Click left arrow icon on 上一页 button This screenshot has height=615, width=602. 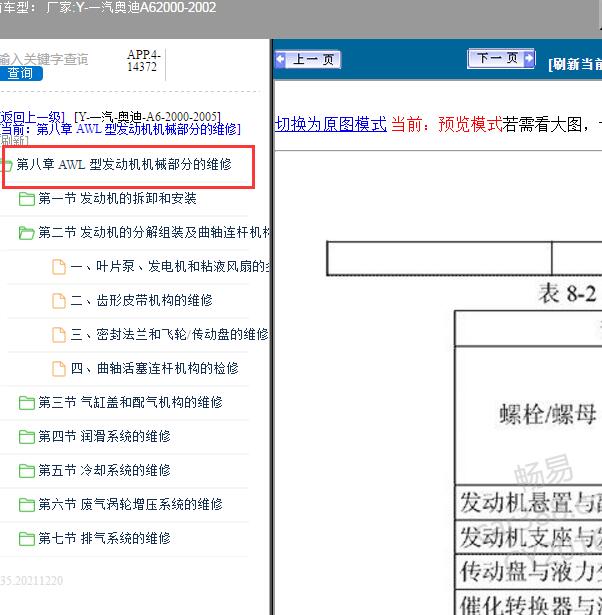click(x=280, y=60)
